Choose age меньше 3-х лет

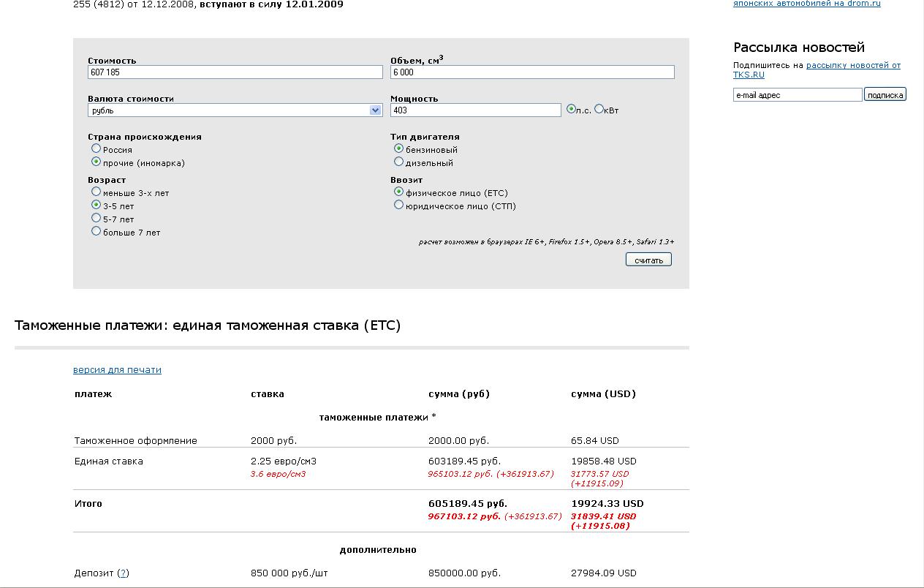(x=96, y=192)
